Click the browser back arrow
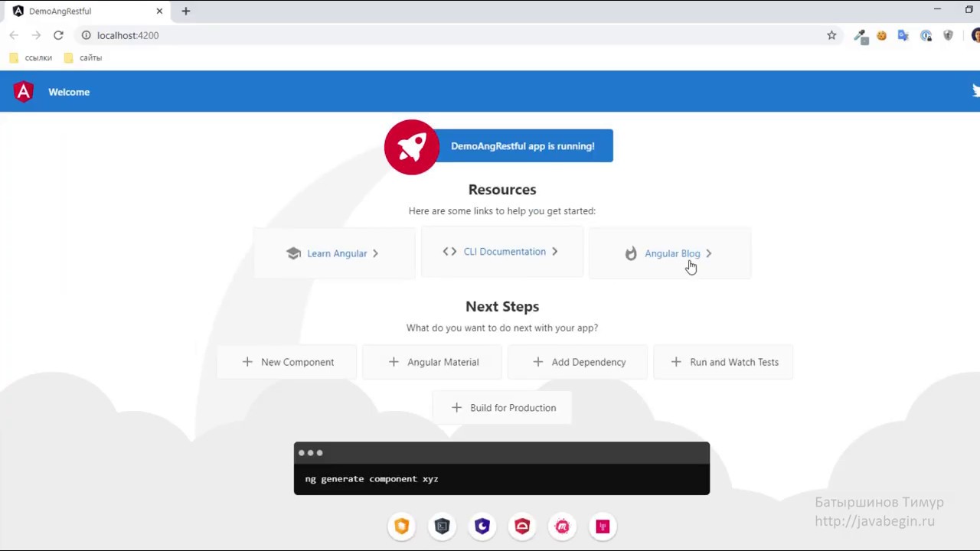 pos(14,35)
